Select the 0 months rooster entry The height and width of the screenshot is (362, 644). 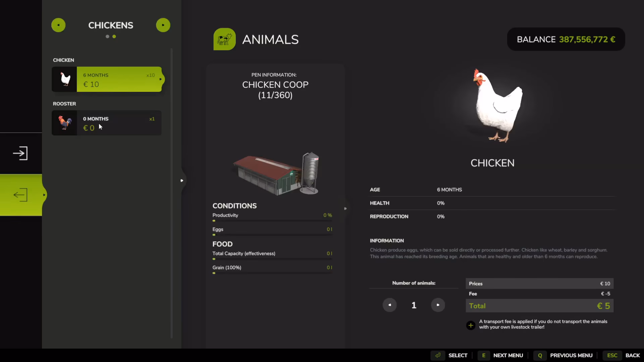107,123
